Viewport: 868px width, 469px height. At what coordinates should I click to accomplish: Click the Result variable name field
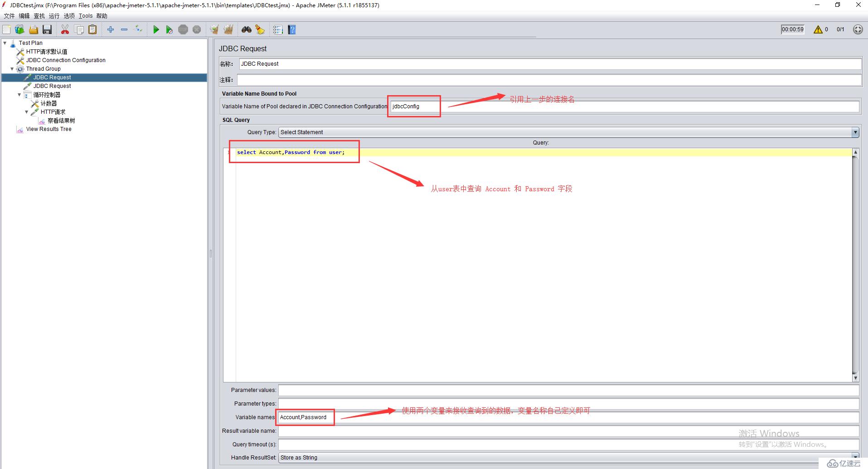568,431
